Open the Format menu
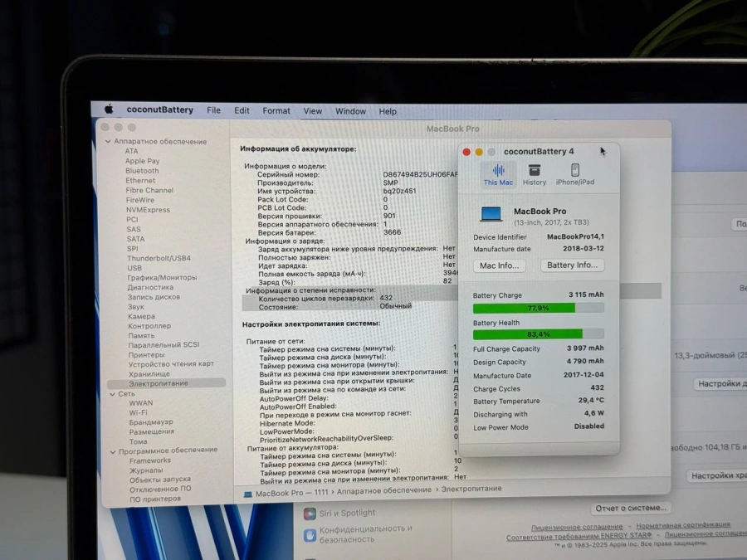747x560 pixels. (x=276, y=111)
